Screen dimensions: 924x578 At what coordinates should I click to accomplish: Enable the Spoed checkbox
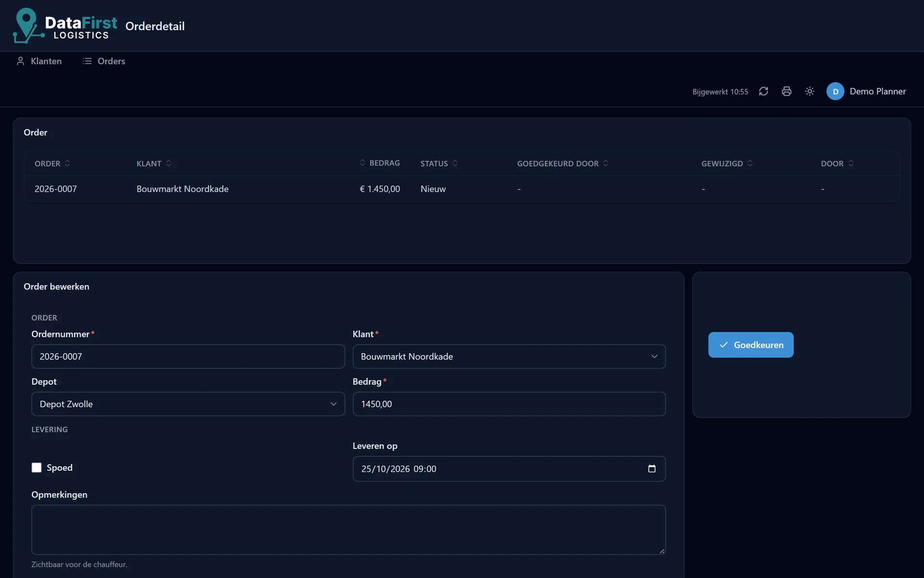tap(37, 468)
